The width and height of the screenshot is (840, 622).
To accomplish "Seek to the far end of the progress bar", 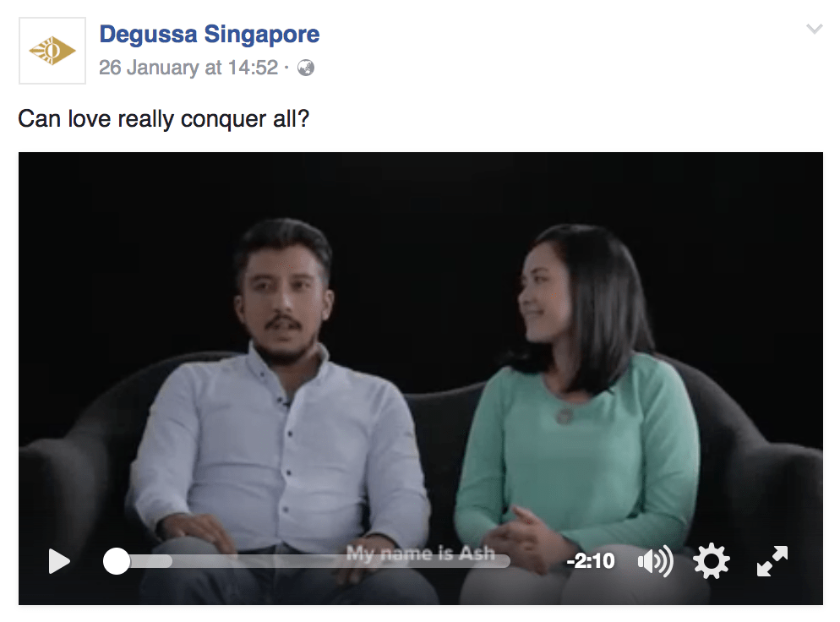I will point(507,561).
